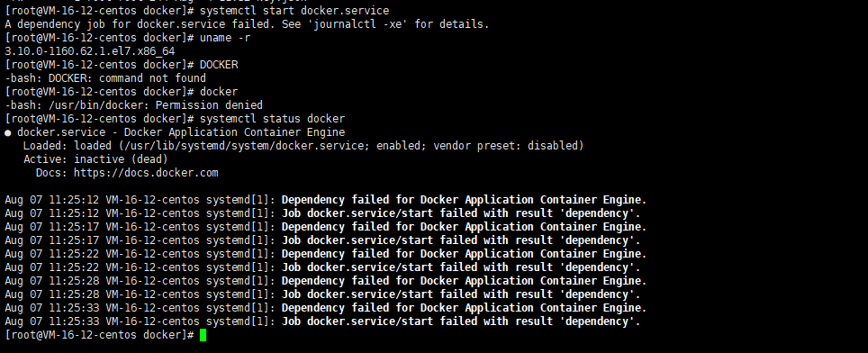
Task: Click the green terminal cursor block
Action: tap(203, 335)
